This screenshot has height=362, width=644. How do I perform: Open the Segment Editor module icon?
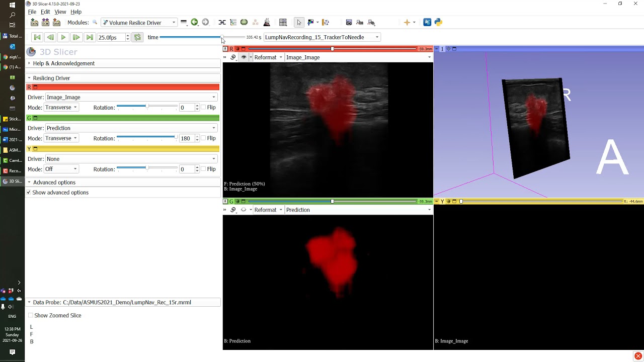(x=244, y=22)
